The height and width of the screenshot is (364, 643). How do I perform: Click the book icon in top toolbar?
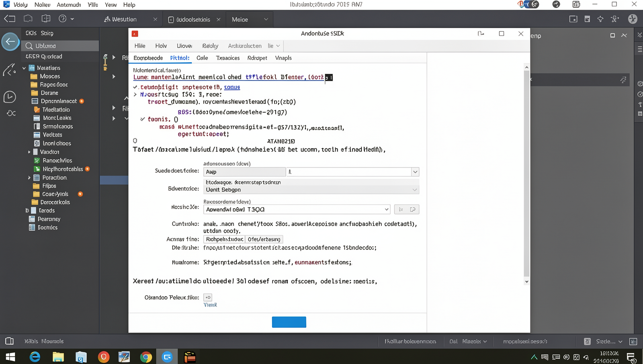(46, 18)
